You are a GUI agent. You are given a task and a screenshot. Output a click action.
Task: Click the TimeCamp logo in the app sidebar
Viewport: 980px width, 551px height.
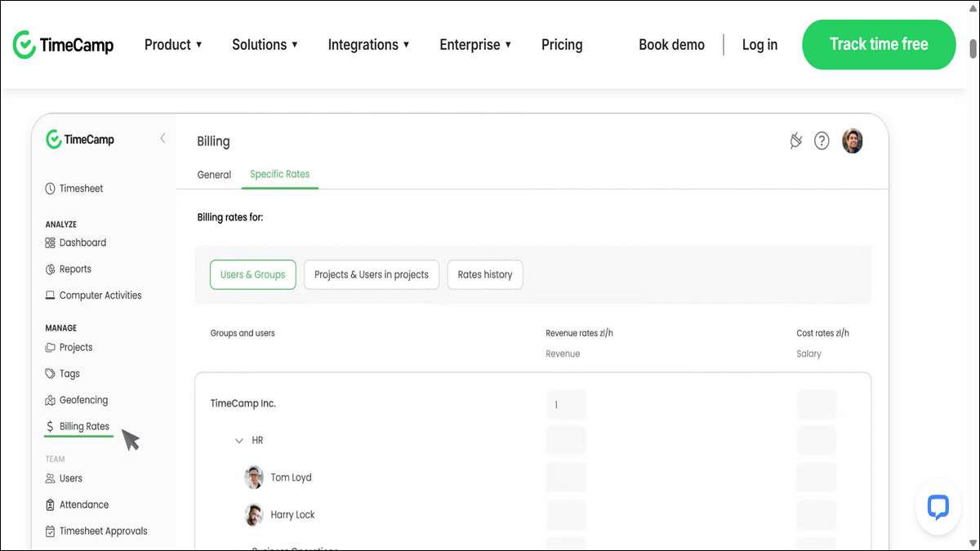point(80,140)
